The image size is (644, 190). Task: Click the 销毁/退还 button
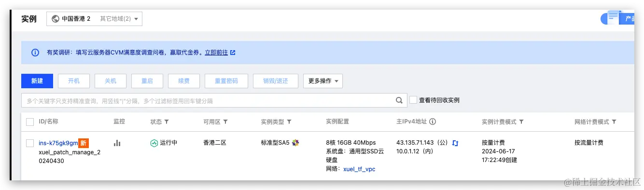[x=276, y=81]
